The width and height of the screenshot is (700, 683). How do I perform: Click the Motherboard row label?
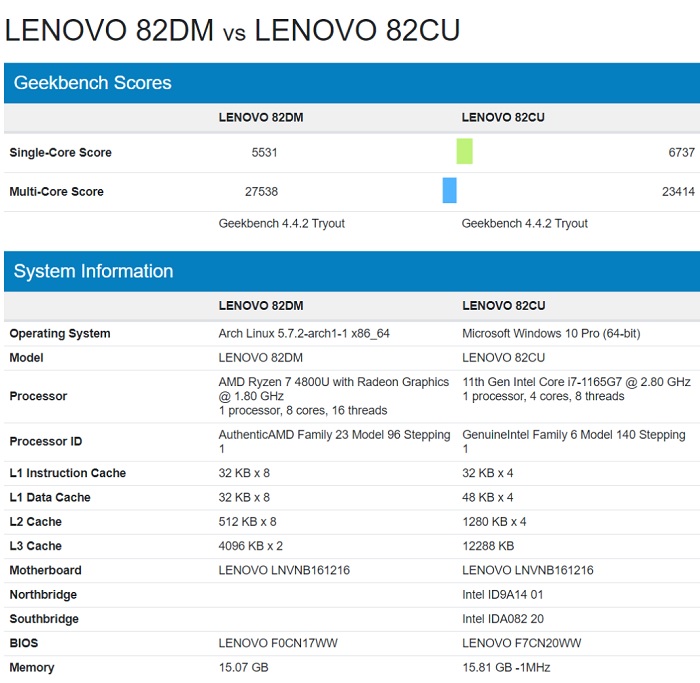(x=46, y=571)
